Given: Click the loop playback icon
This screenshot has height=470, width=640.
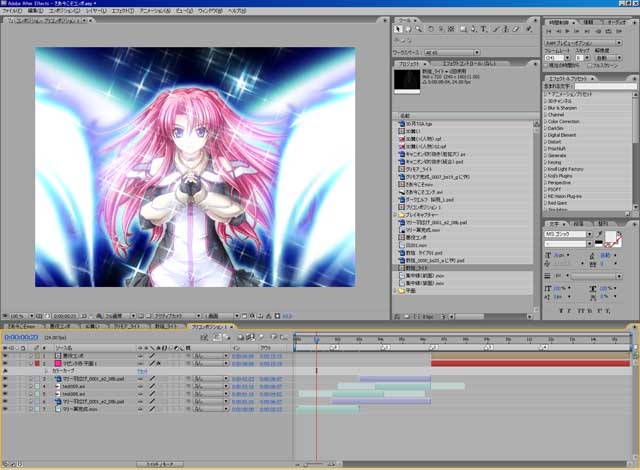Looking at the screenshot, I should [609, 31].
